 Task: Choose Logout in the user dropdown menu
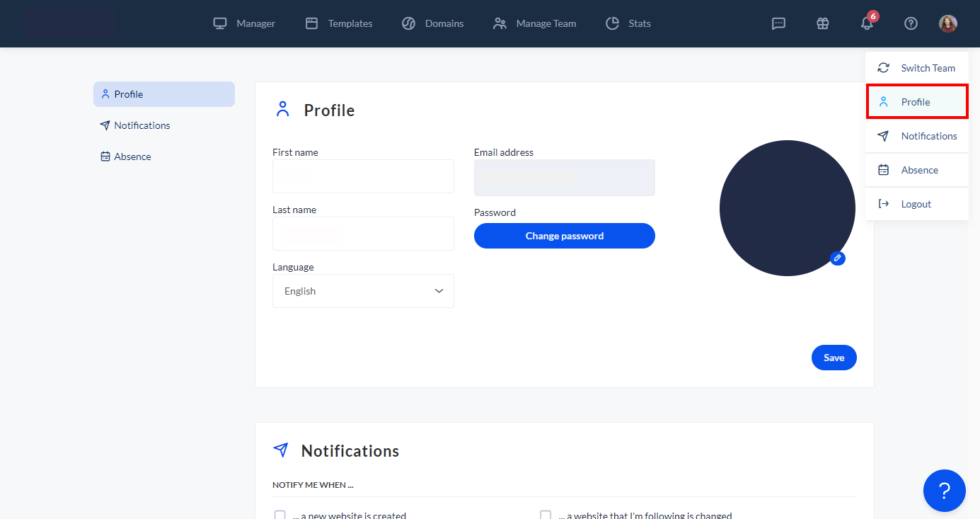tap(917, 204)
